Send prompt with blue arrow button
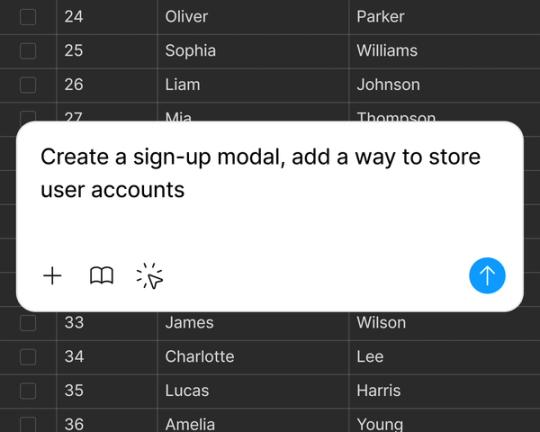 point(487,276)
